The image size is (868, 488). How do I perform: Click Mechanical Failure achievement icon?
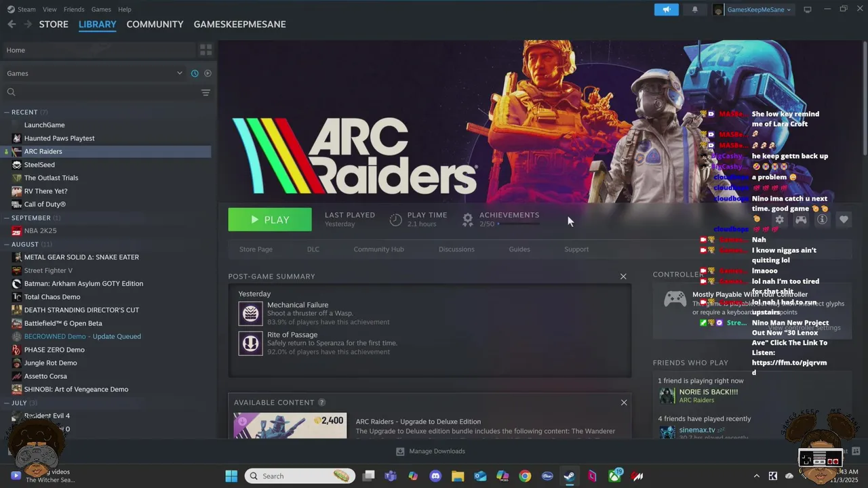pyautogui.click(x=251, y=313)
